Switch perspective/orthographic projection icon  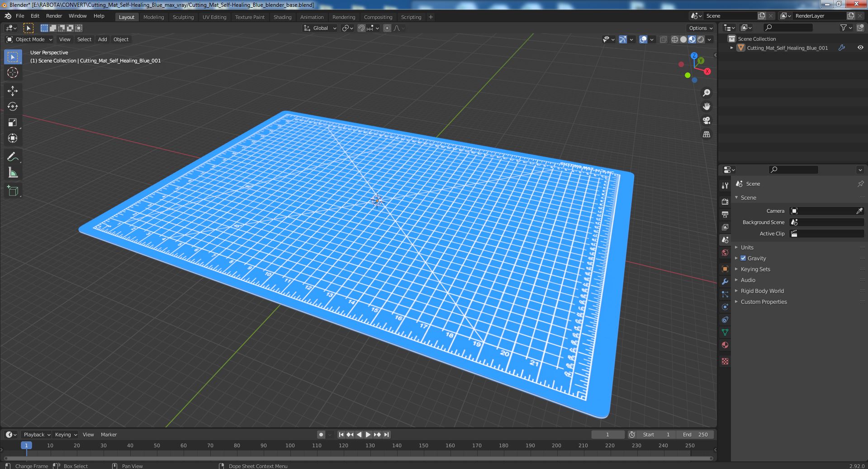point(706,134)
